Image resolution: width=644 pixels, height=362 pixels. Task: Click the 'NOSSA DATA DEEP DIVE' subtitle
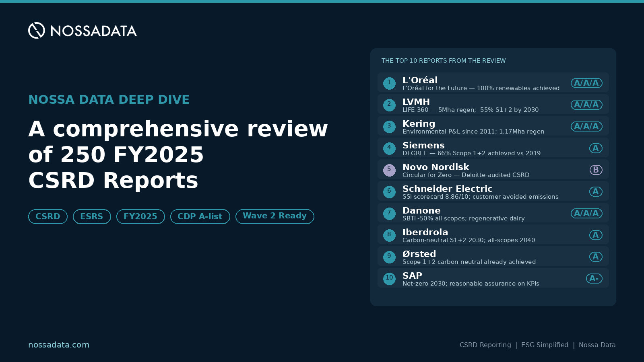(x=109, y=99)
